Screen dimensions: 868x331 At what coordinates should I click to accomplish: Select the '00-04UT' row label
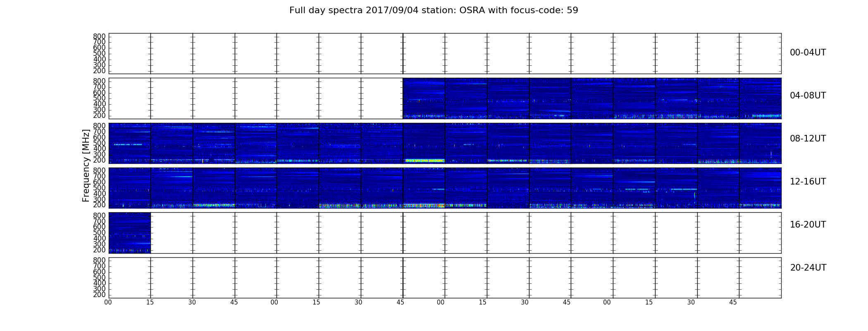808,53
